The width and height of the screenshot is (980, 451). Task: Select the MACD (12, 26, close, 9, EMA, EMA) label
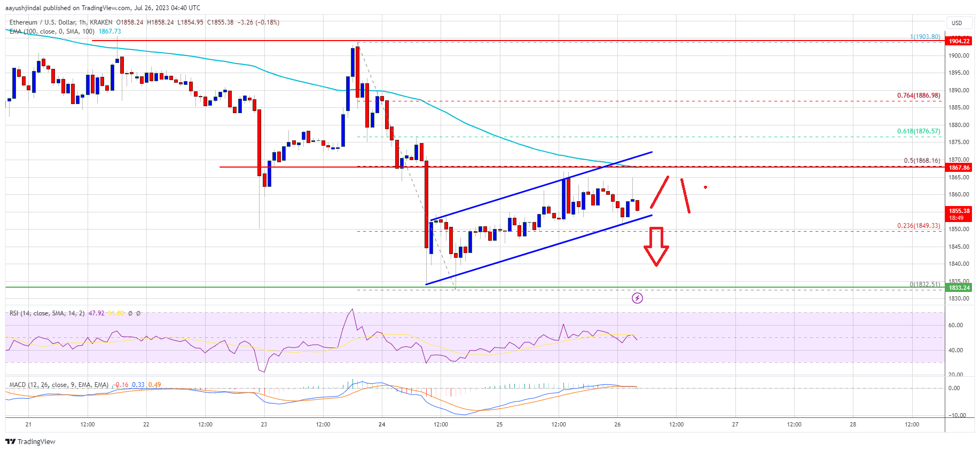59,385
